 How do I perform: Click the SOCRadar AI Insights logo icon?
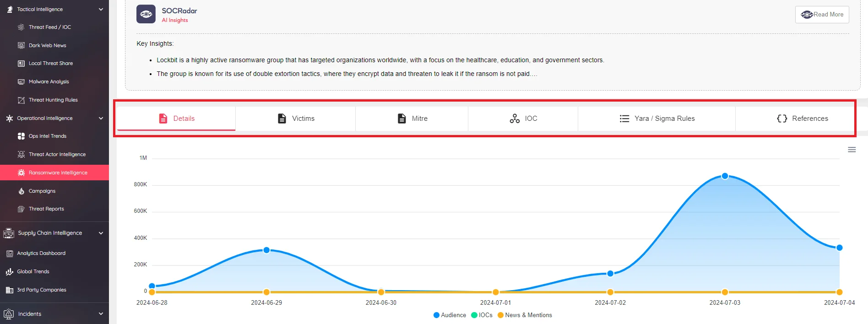tap(146, 14)
